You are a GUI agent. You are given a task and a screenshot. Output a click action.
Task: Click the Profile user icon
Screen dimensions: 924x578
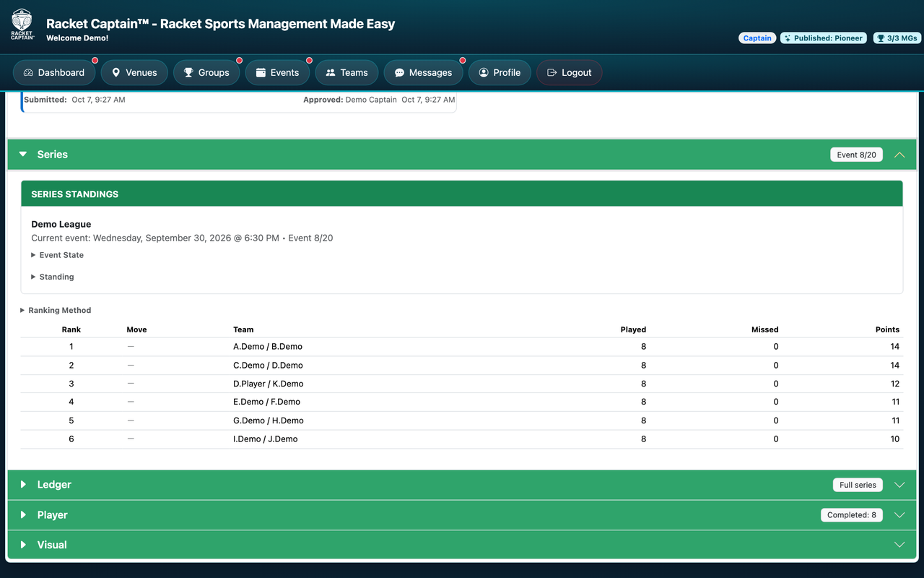tap(484, 72)
